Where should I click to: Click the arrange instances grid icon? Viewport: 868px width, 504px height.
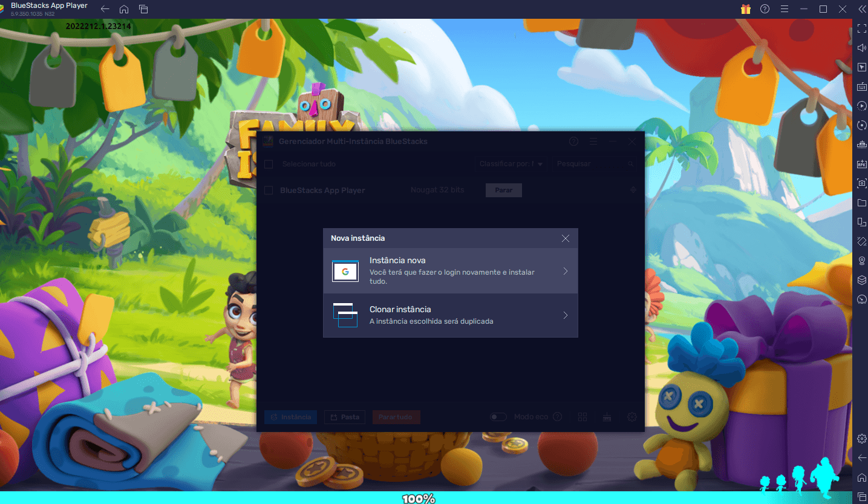point(582,417)
